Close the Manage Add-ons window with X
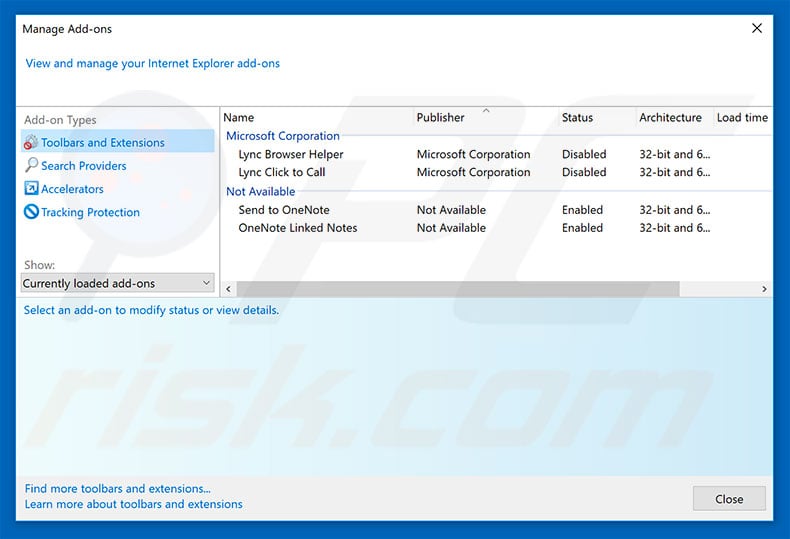 757,28
